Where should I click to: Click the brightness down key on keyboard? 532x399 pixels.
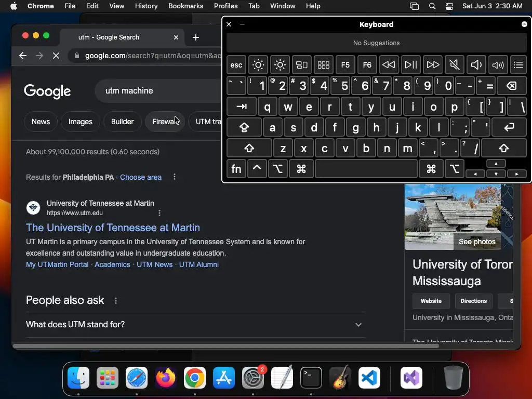click(258, 65)
